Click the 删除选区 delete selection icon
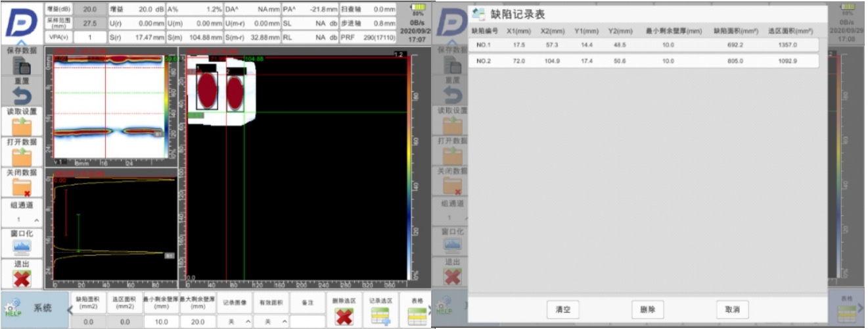The image size is (868, 329). (x=344, y=316)
